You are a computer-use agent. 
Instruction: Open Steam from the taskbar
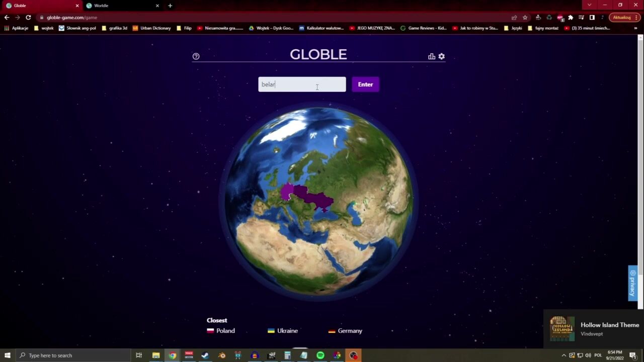(x=205, y=355)
